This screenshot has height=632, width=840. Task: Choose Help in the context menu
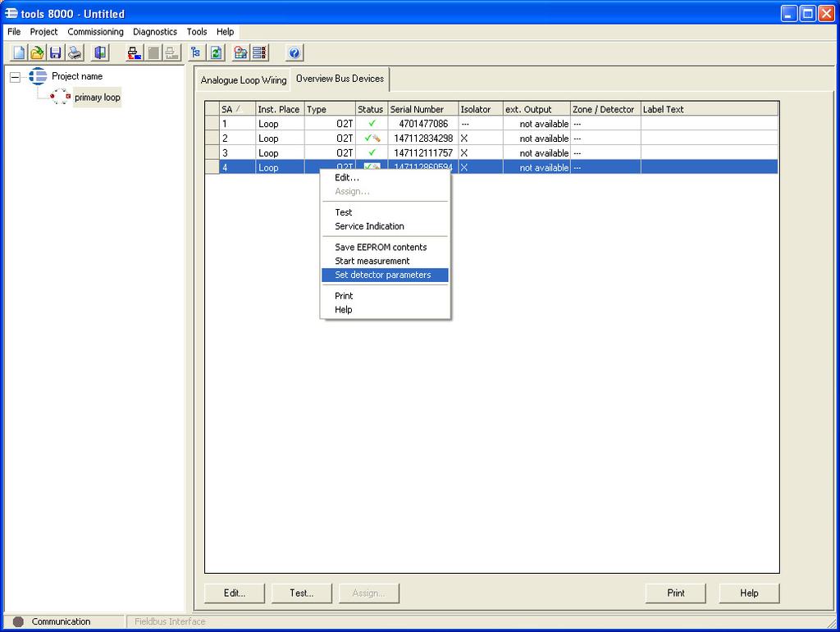point(386,310)
